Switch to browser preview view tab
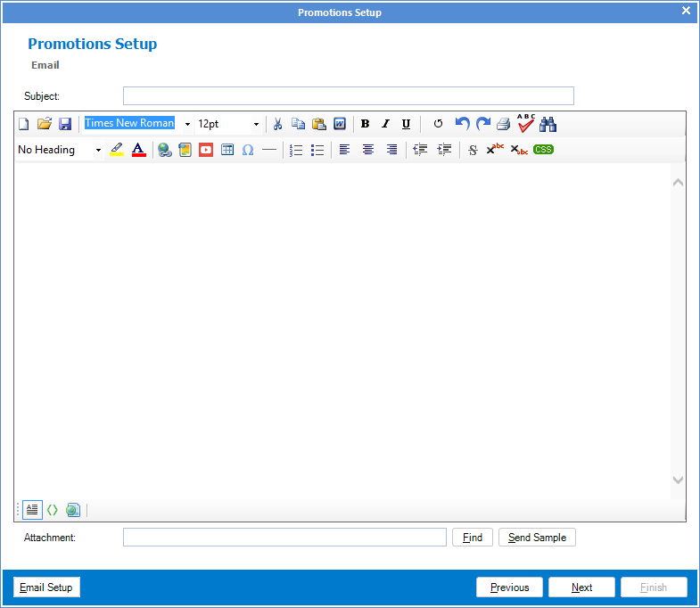This screenshot has width=700, height=608. pos(72,510)
